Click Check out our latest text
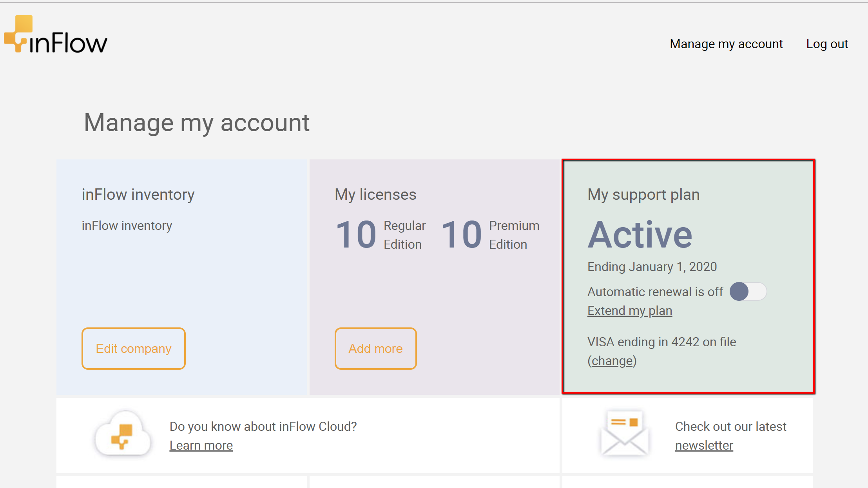This screenshot has width=868, height=488. point(730,427)
